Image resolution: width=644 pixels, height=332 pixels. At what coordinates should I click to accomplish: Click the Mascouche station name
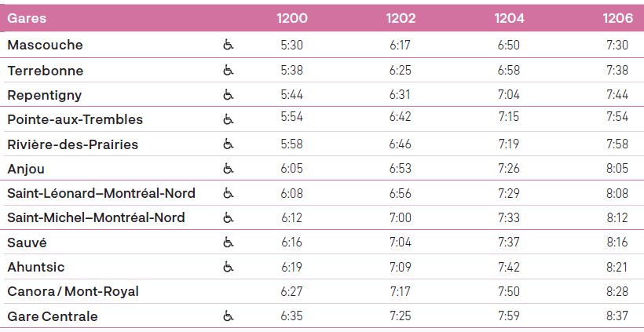pyautogui.click(x=45, y=46)
